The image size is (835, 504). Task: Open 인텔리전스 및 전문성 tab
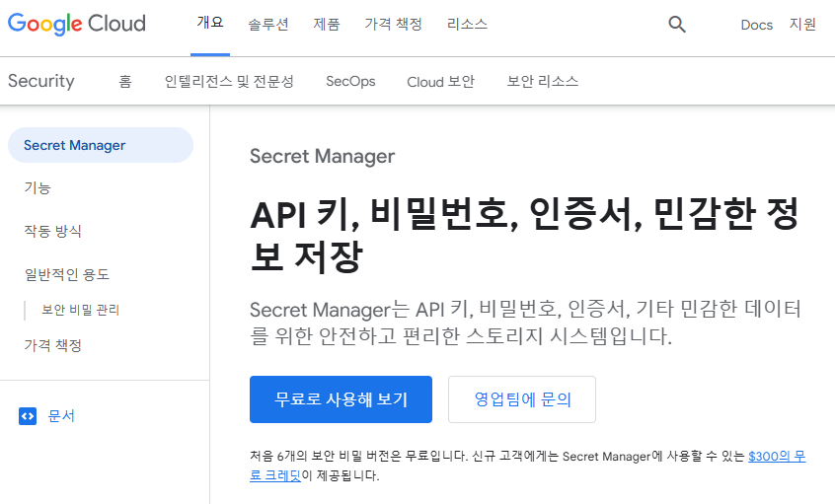(x=229, y=82)
